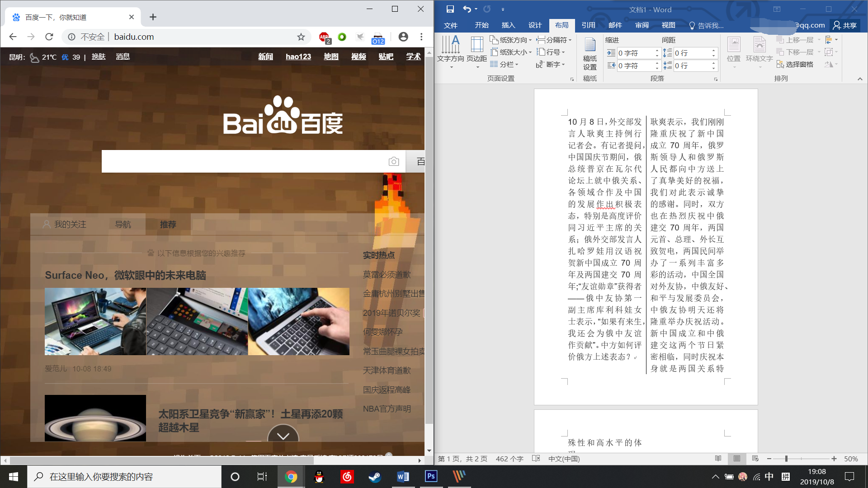Open the Selection Pane (选择窗格)
Image resolution: width=868 pixels, height=488 pixels.
pyautogui.click(x=795, y=65)
